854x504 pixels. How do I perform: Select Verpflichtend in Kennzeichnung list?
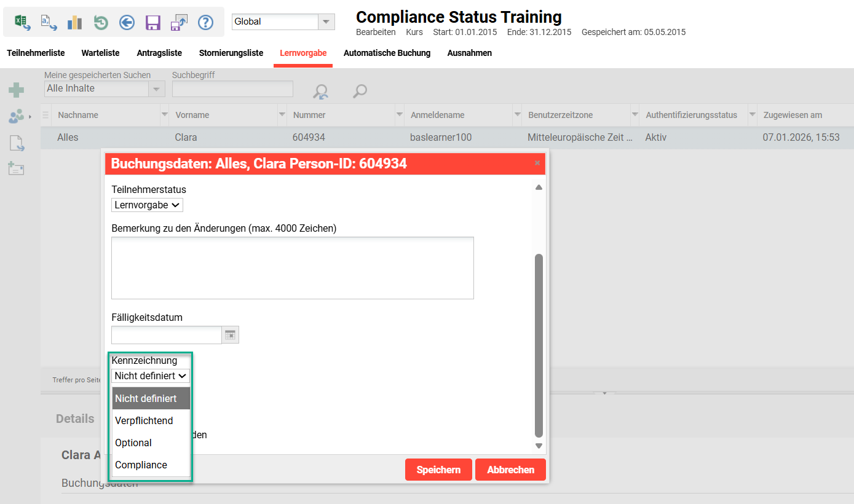click(144, 420)
